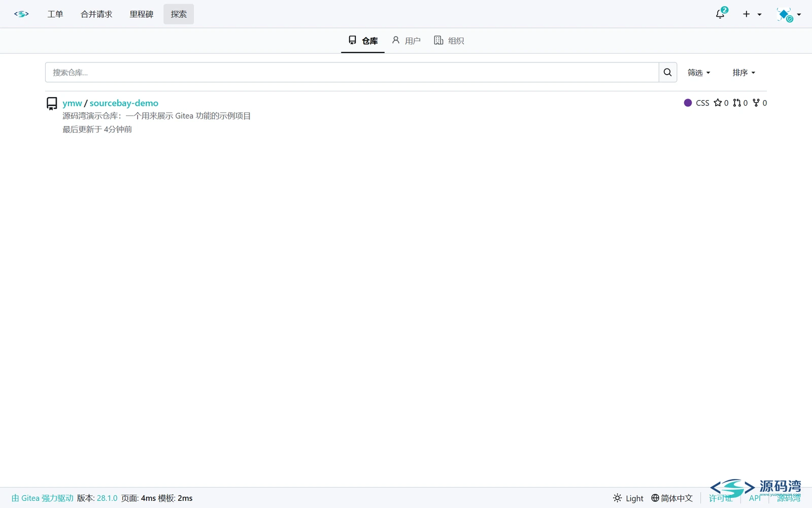
Task: Click the 页面: 4ms timing text
Action: [139, 498]
